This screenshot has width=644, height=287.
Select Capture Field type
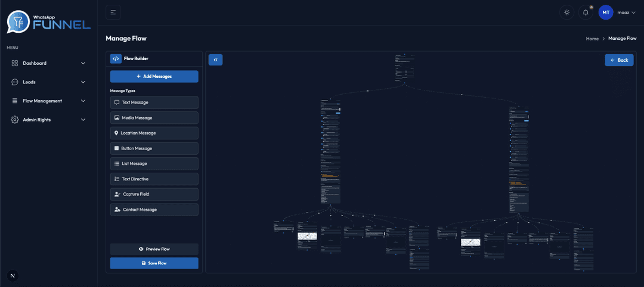pyautogui.click(x=154, y=194)
